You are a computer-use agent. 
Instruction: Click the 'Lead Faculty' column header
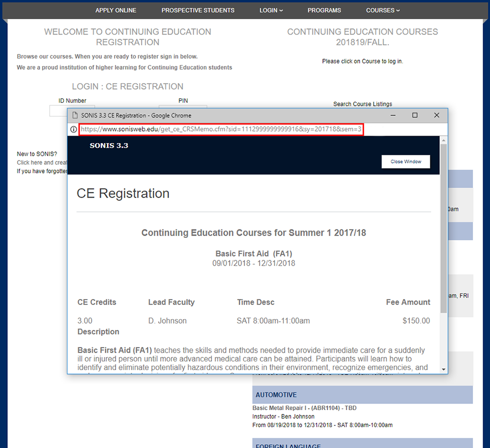tap(171, 302)
